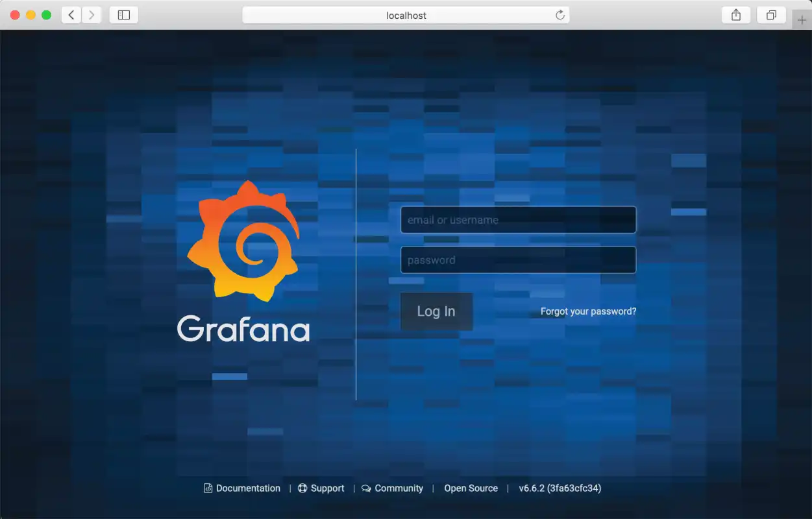Show the Safari sidebar
Screen dimensions: 812x519
tap(124, 15)
